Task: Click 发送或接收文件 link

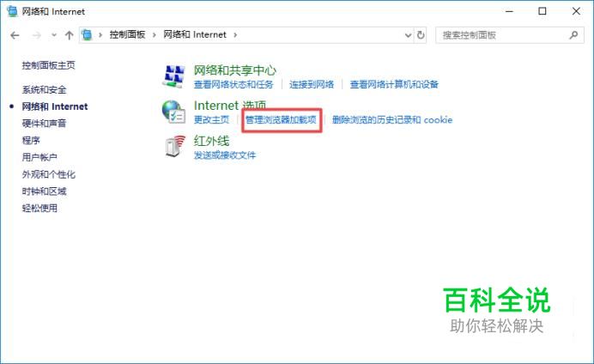Action: pos(225,155)
